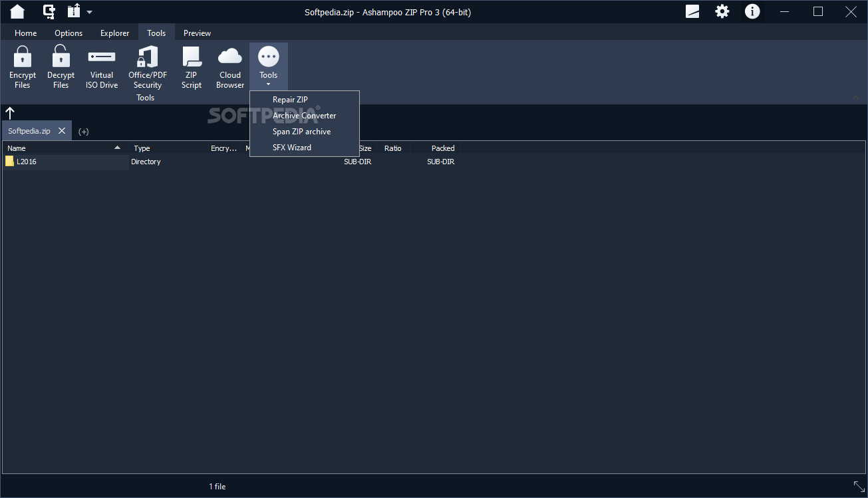The image size is (868, 498).
Task: Click Decrypt Files tool
Action: pos(61,66)
